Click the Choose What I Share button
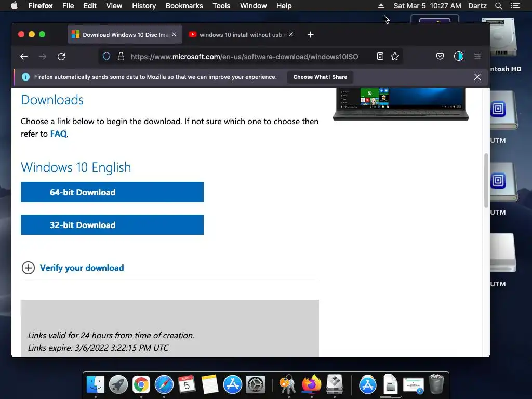The width and height of the screenshot is (532, 399). pyautogui.click(x=320, y=77)
